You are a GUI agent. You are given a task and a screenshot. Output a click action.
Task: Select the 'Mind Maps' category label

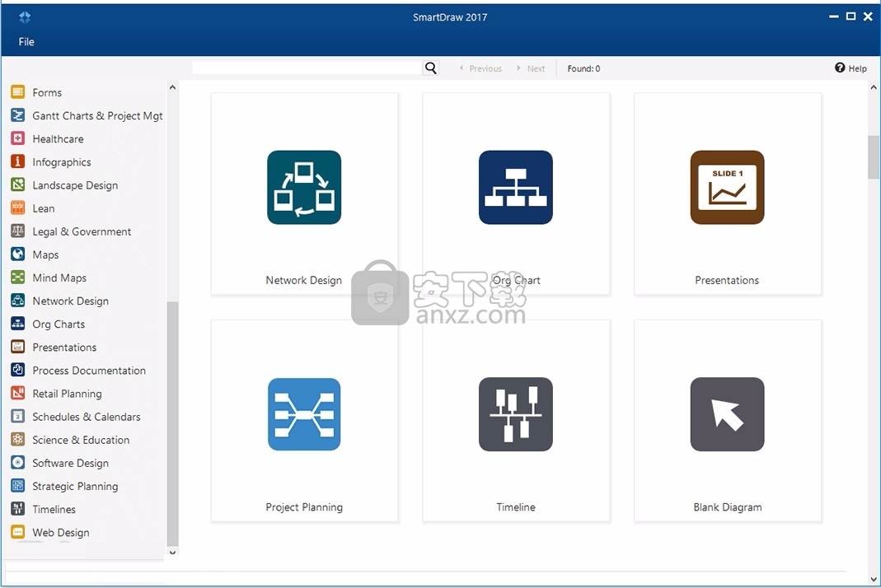(59, 278)
